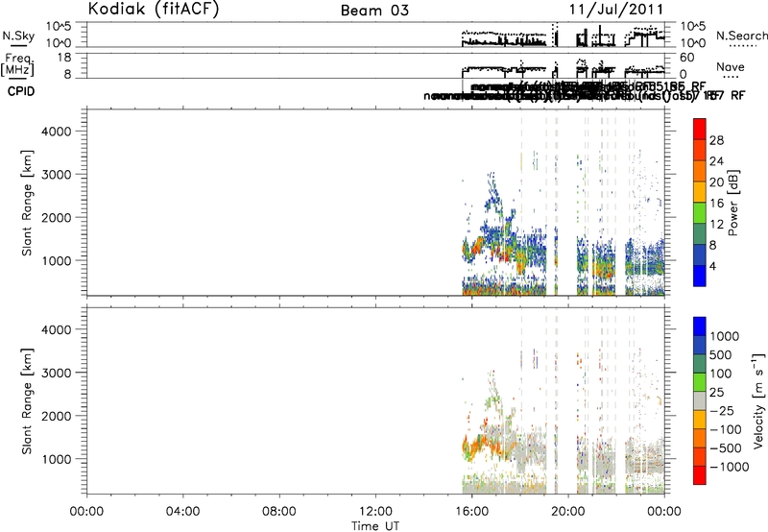768x532 pixels.
Task: Click the '-25' label on Velocity color bar
Action: [x=722, y=410]
